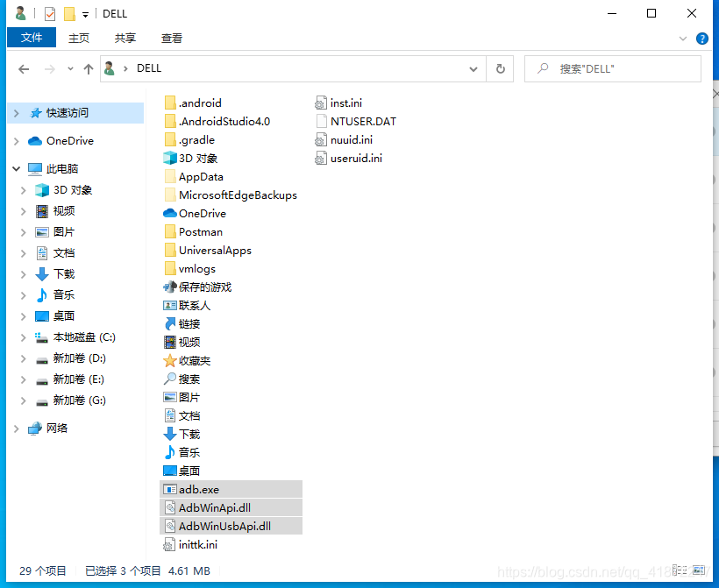Expand 快速访问 tree node
Image resolution: width=719 pixels, height=588 pixels.
[17, 113]
